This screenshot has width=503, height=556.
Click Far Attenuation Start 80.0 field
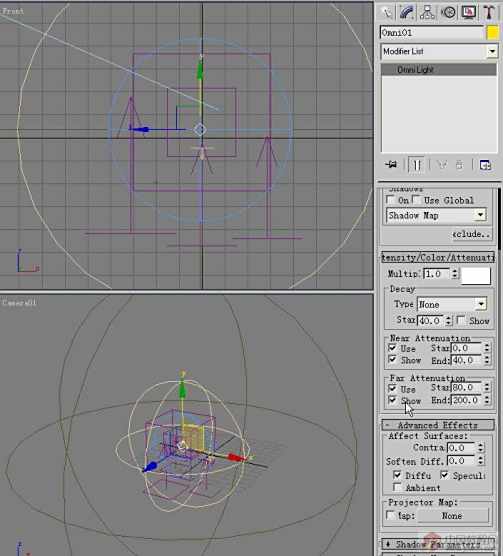467,388
